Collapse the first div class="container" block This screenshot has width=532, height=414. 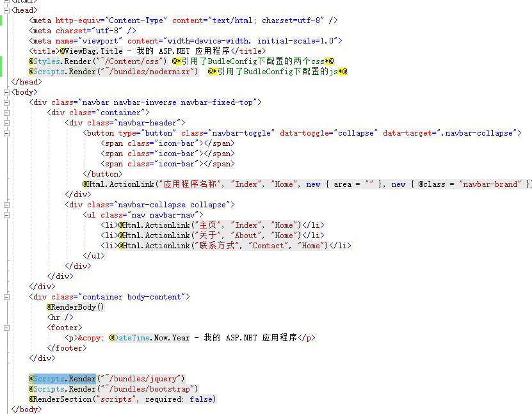pyautogui.click(x=6, y=113)
